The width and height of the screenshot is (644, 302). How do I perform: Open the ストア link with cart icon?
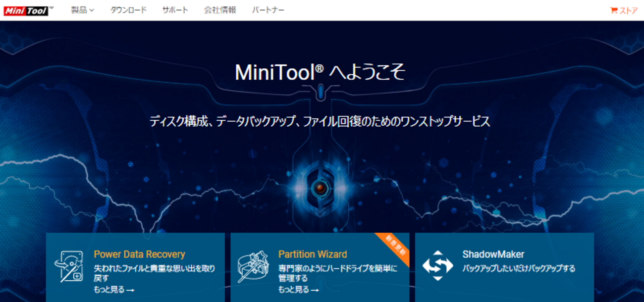[x=624, y=10]
